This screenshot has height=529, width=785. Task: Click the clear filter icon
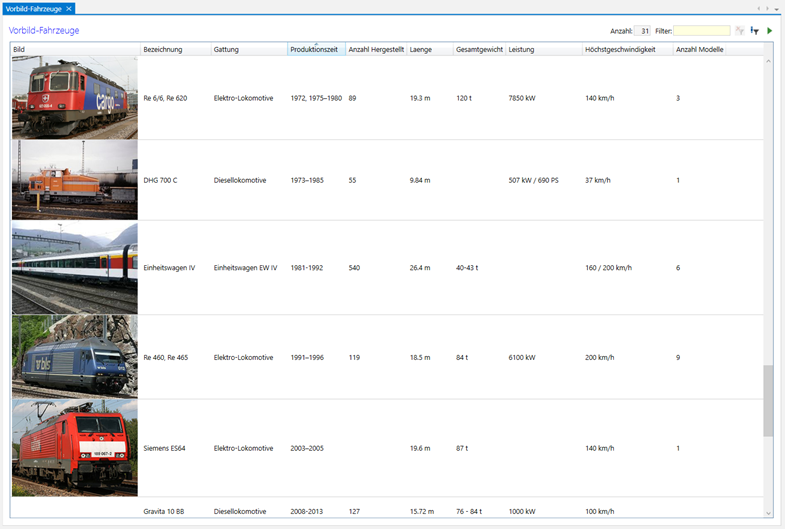[740, 31]
